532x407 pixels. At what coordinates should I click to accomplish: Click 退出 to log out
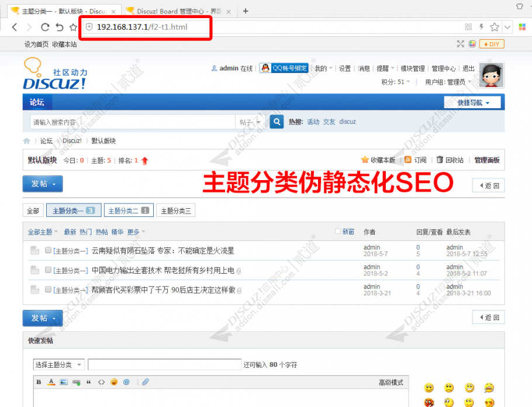[x=468, y=68]
